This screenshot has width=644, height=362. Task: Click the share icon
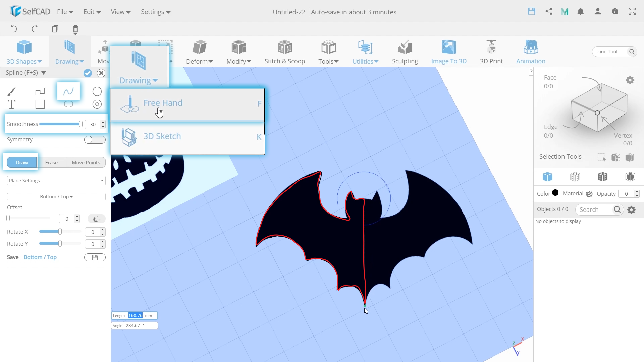[549, 11]
